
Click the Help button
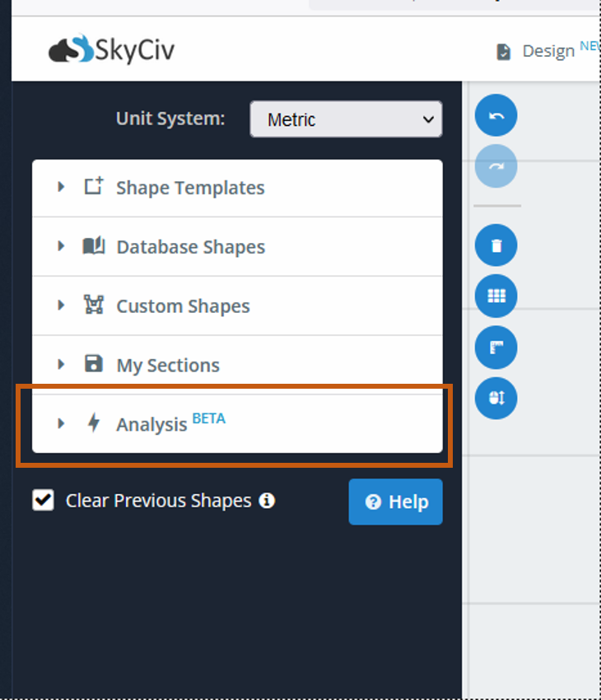click(396, 502)
